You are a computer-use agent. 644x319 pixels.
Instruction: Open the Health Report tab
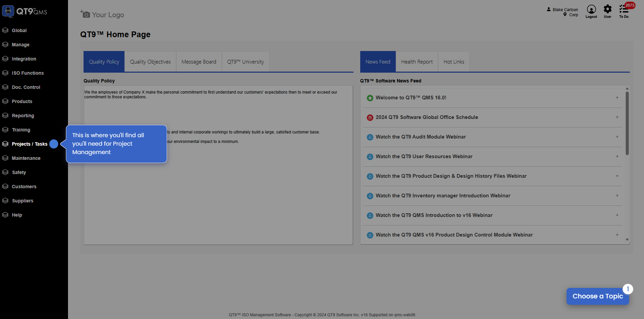417,62
